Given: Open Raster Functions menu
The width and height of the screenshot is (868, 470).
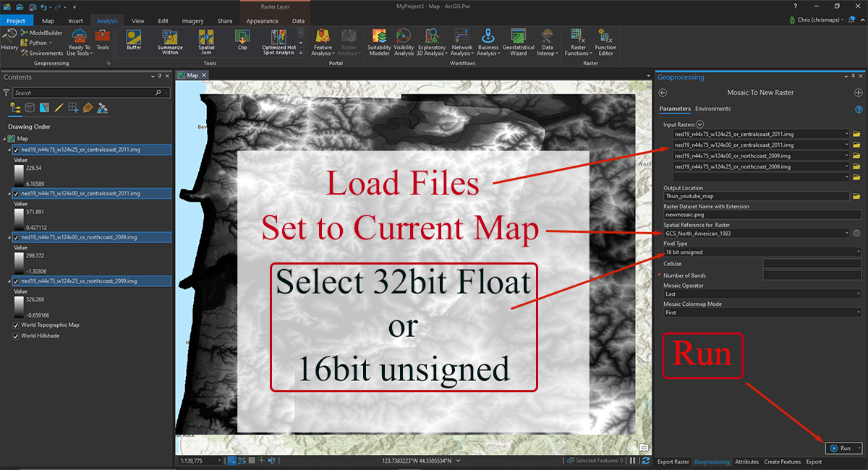Looking at the screenshot, I should 577,42.
